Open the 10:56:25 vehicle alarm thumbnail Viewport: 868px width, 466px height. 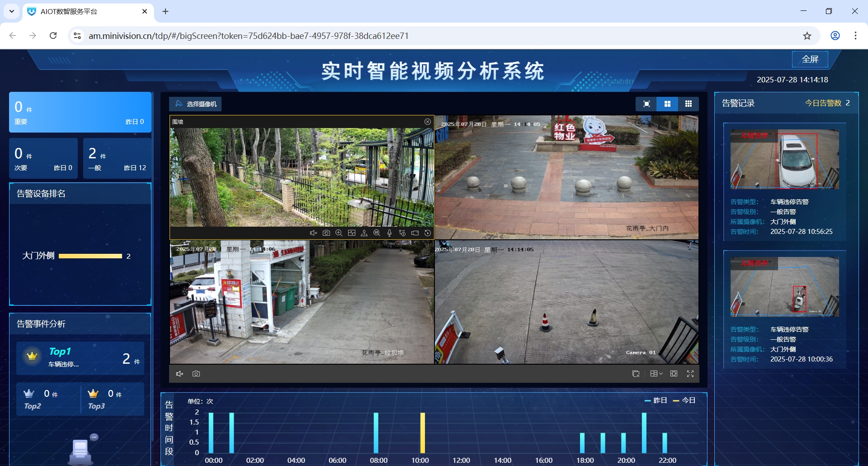click(x=784, y=159)
